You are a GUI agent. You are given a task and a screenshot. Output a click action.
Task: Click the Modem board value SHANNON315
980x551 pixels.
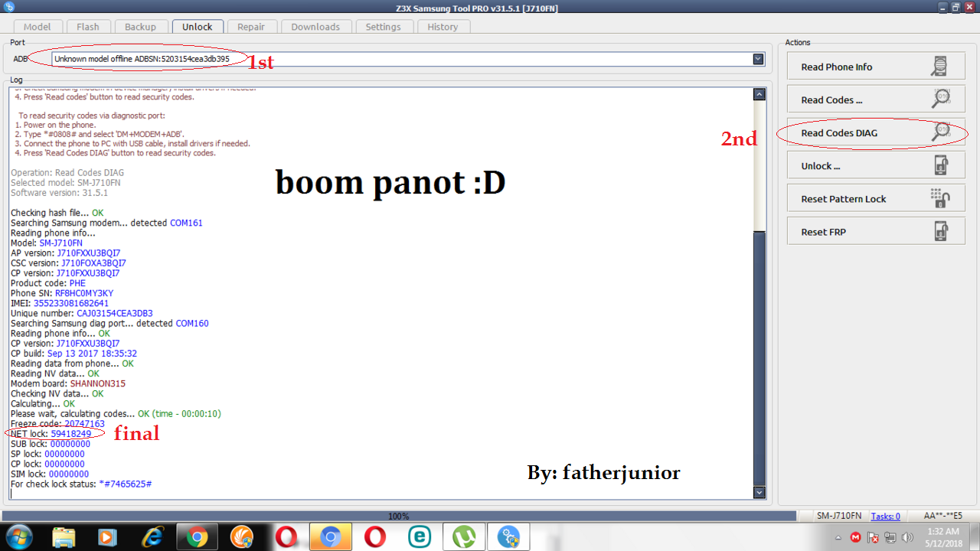98,383
